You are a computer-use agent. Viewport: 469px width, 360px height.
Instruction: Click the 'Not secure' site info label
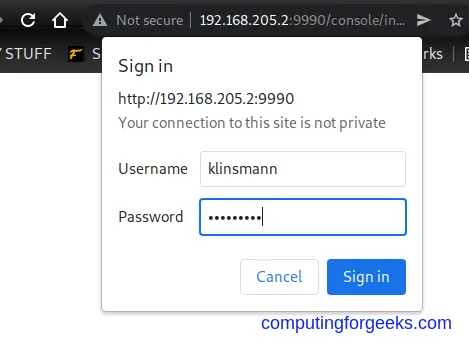coord(150,20)
